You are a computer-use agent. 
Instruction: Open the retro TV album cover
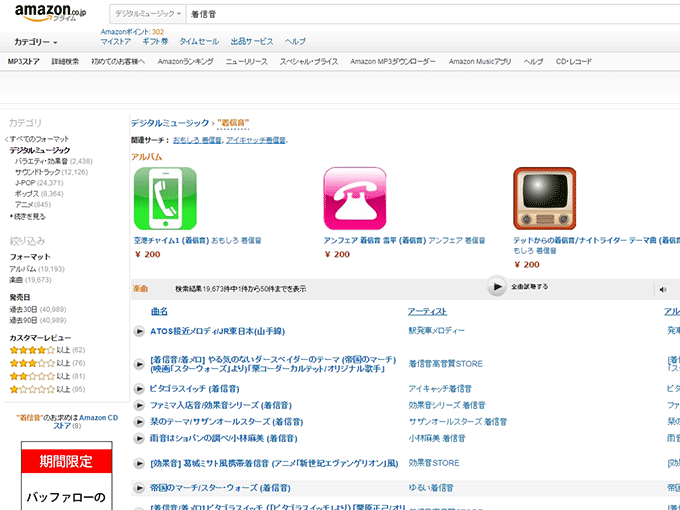pos(544,198)
